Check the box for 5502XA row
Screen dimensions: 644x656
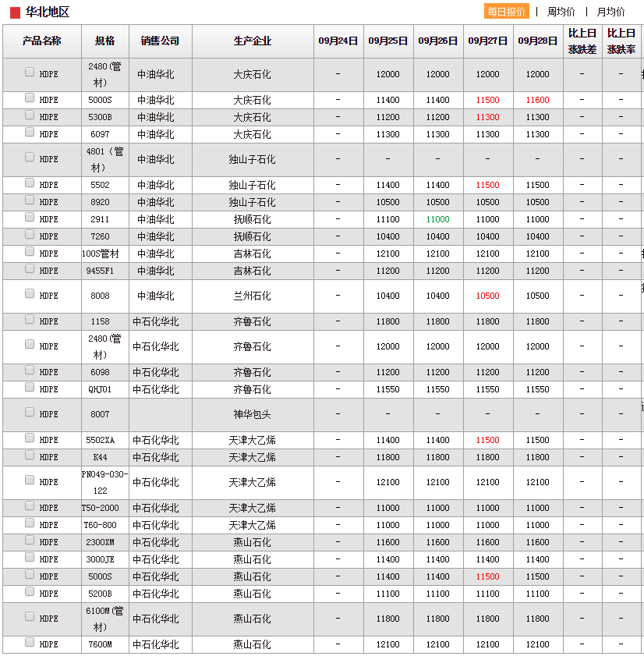[30, 438]
